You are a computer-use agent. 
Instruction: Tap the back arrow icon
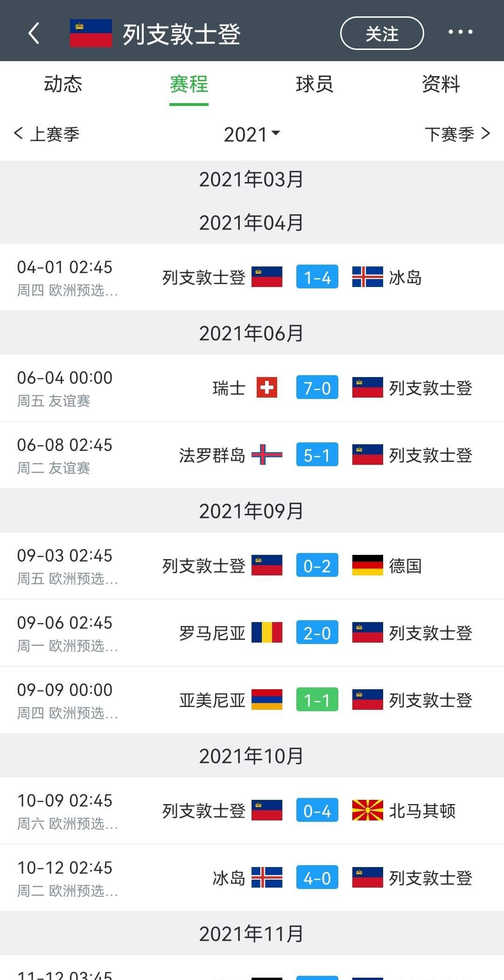(34, 33)
